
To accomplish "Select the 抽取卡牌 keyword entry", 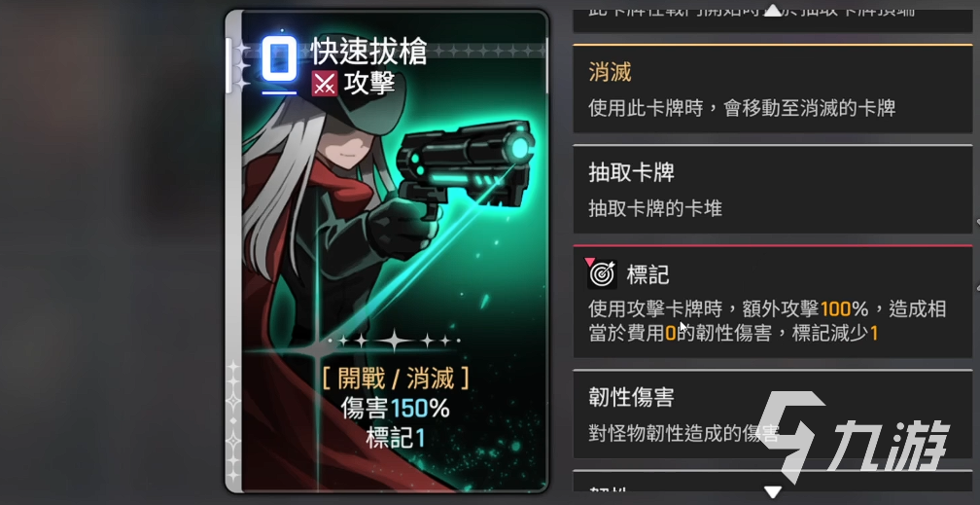I will coord(773,189).
